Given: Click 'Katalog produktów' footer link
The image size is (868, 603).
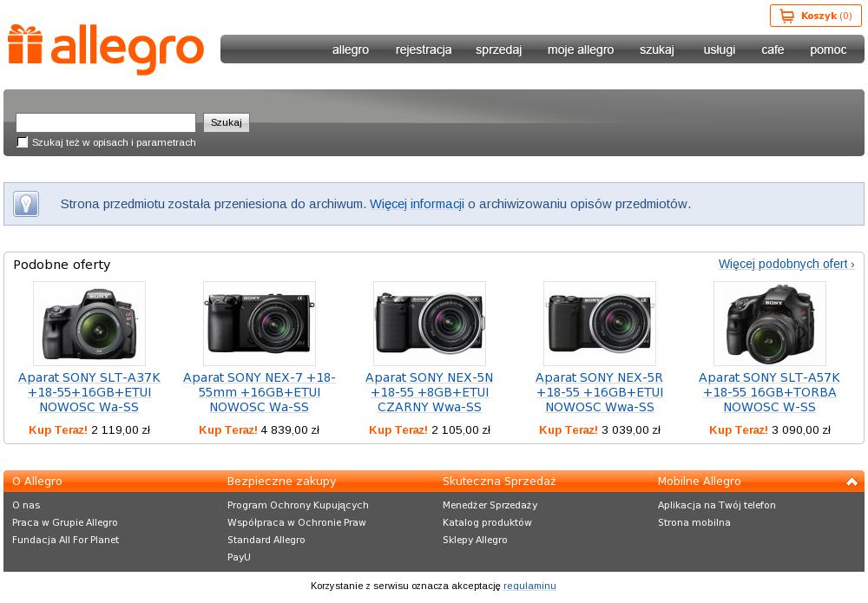Looking at the screenshot, I should [x=487, y=522].
